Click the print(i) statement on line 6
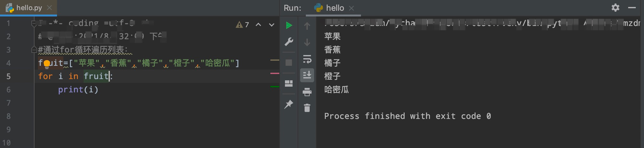 tap(78, 90)
